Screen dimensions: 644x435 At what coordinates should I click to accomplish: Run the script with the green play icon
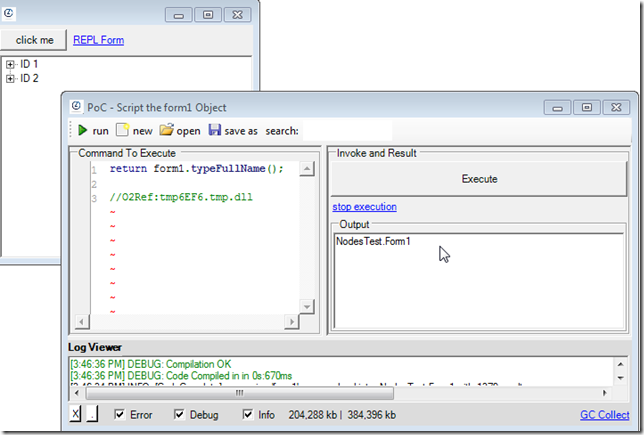[83, 130]
